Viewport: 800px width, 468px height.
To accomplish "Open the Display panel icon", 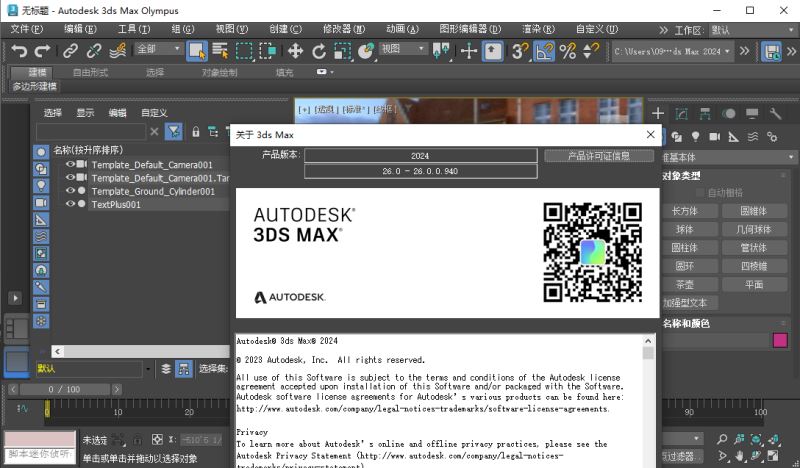I will (752, 113).
